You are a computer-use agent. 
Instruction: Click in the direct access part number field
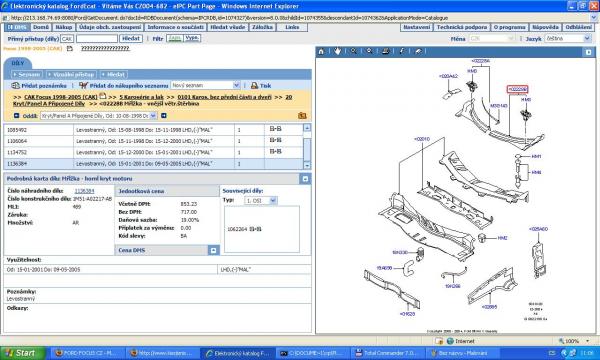97,39
